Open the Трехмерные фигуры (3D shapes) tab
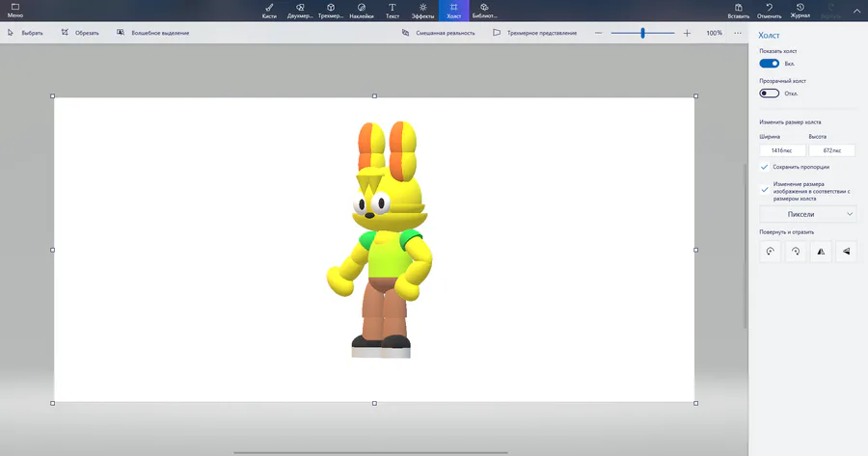This screenshot has height=456, width=868. pyautogui.click(x=331, y=11)
